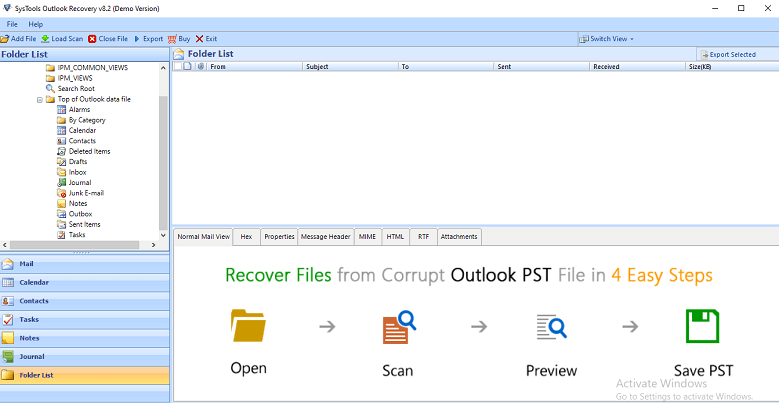The image size is (779, 403).
Task: Open the Contacts navigation pane
Action: click(84, 301)
